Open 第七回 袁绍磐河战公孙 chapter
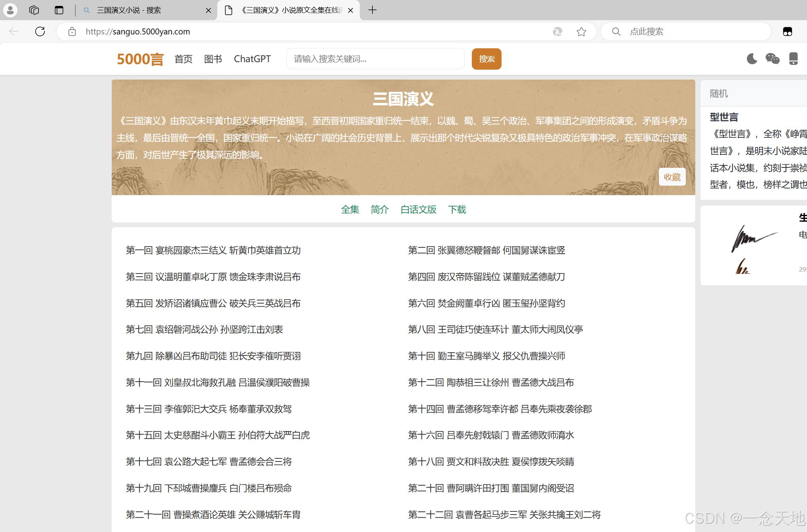 click(204, 329)
